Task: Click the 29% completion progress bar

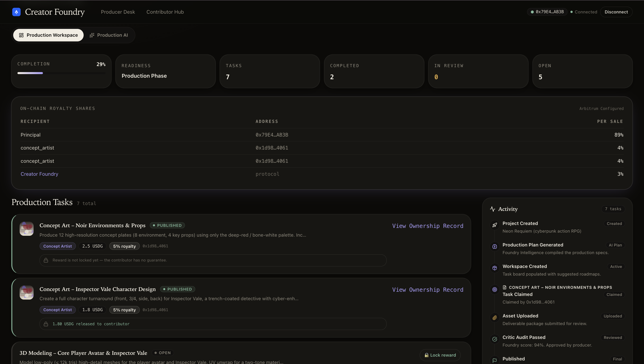Action: [x=61, y=73]
